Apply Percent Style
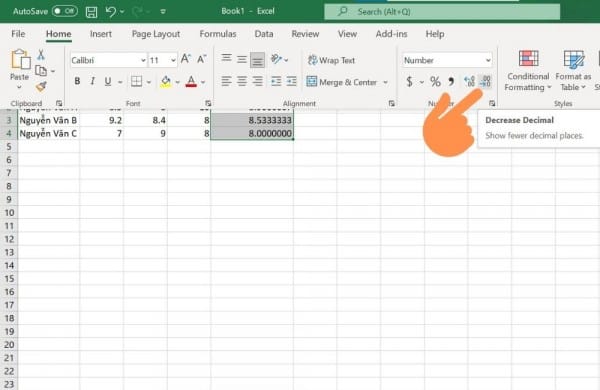This screenshot has width=600, height=390. pos(435,82)
